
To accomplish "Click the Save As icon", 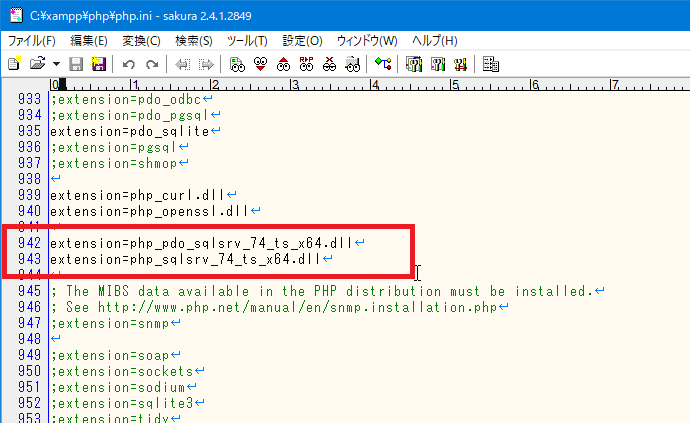I will tap(98, 63).
